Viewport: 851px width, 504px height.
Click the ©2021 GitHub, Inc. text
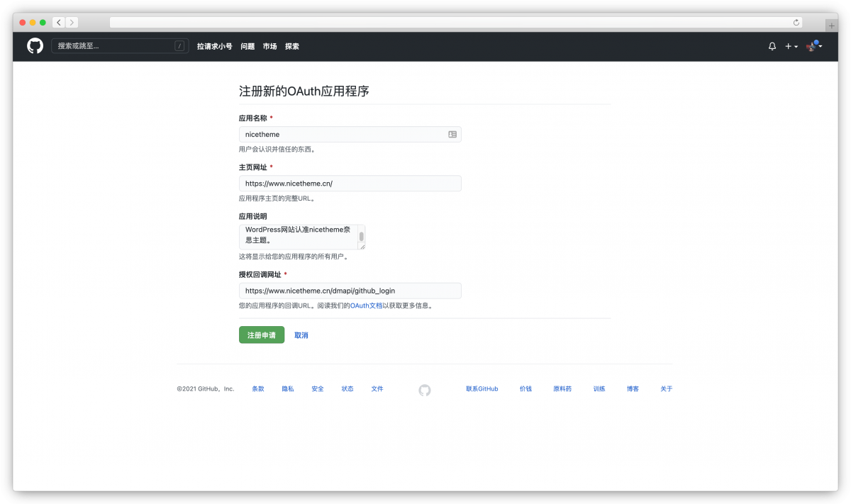pos(206,389)
